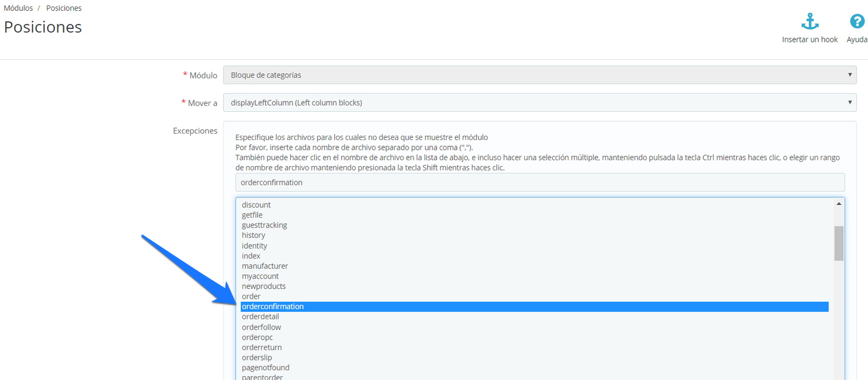Viewport: 868px width, 380px height.
Task: Select the identity list entry
Action: tap(254, 246)
